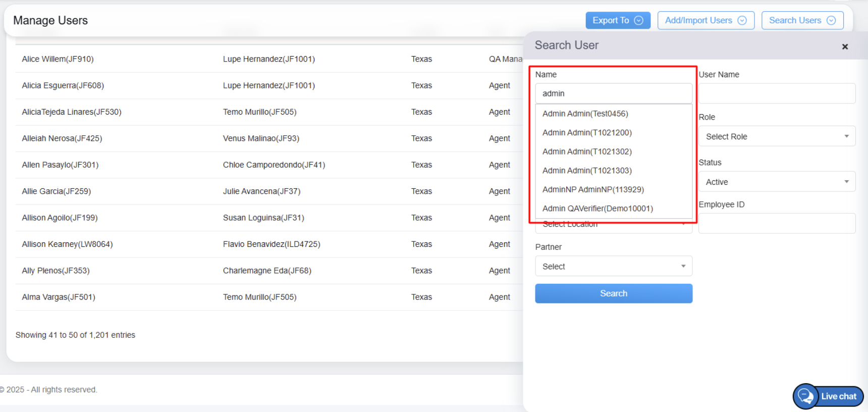Choose Admin Admin(T1021302) from suggestions

coord(587,151)
